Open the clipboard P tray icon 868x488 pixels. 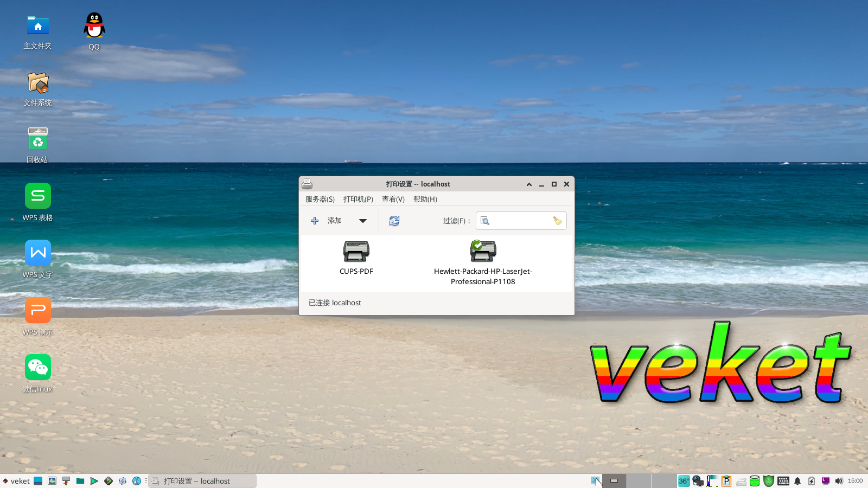pos(726,481)
